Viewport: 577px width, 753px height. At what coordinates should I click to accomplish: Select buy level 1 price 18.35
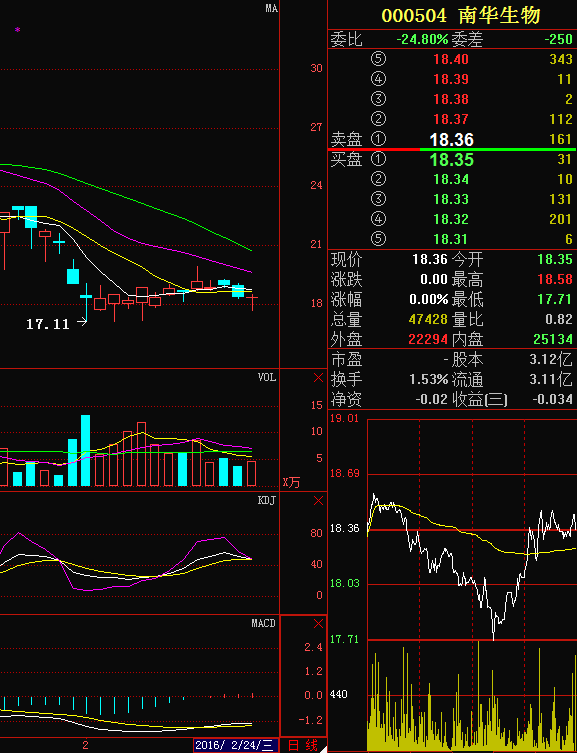click(x=451, y=159)
